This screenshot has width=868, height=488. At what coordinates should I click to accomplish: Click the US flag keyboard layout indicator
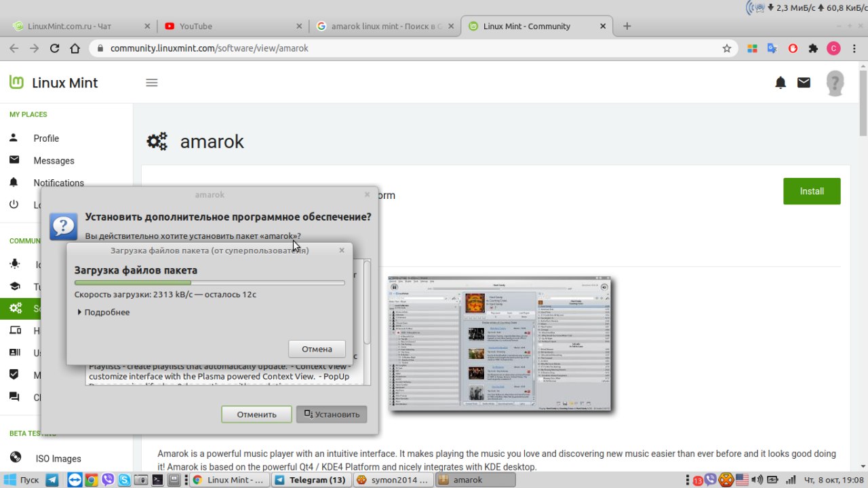[742, 480]
